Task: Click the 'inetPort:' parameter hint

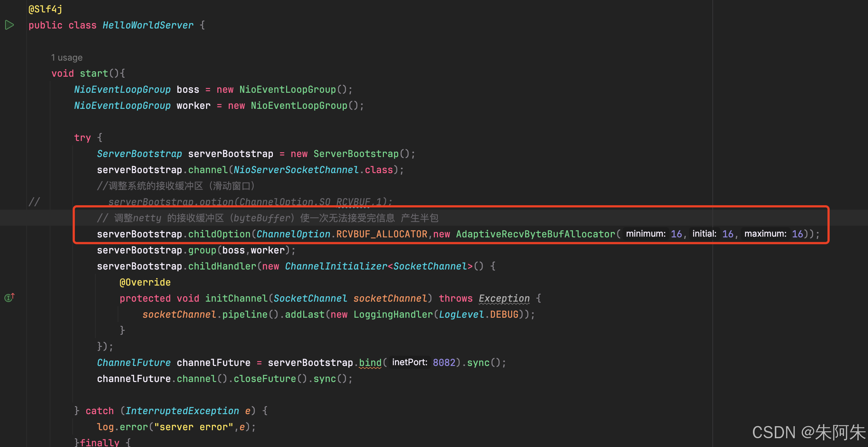Action: tap(410, 362)
